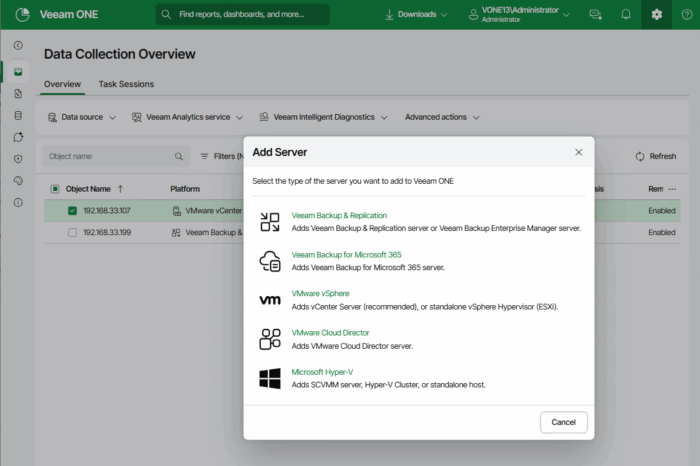Click the Cancel button

tap(563, 422)
